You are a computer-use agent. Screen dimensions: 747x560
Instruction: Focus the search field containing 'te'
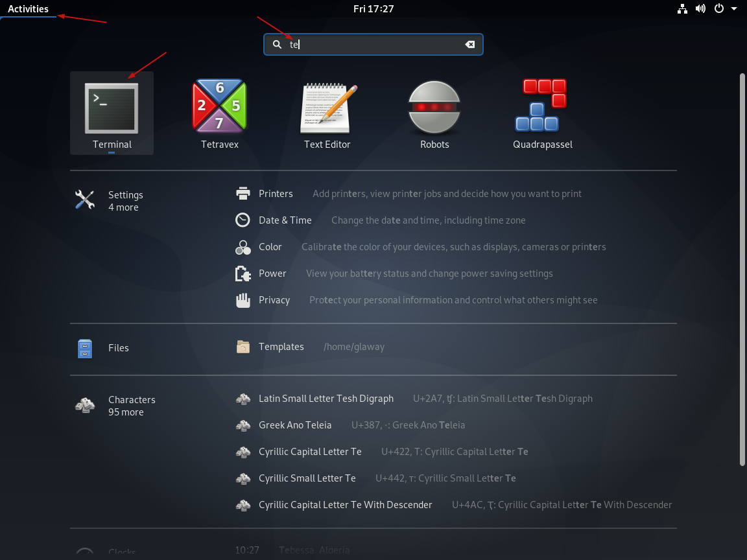[373, 44]
